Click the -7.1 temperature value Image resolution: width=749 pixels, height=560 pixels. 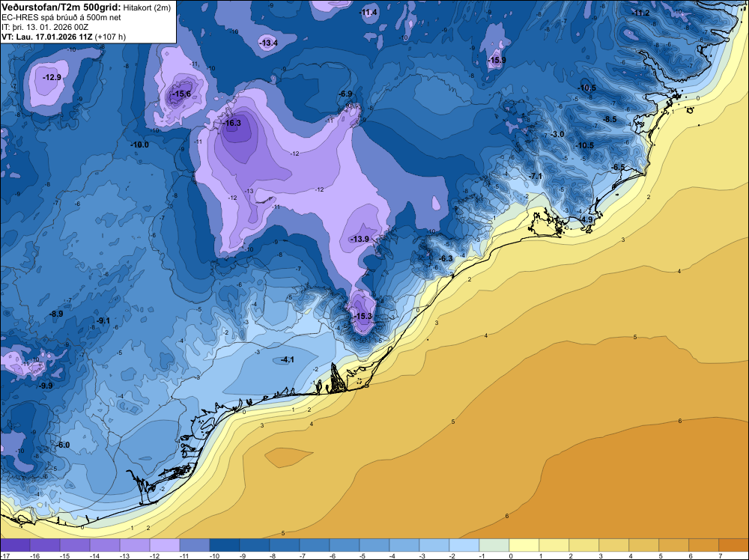(536, 176)
